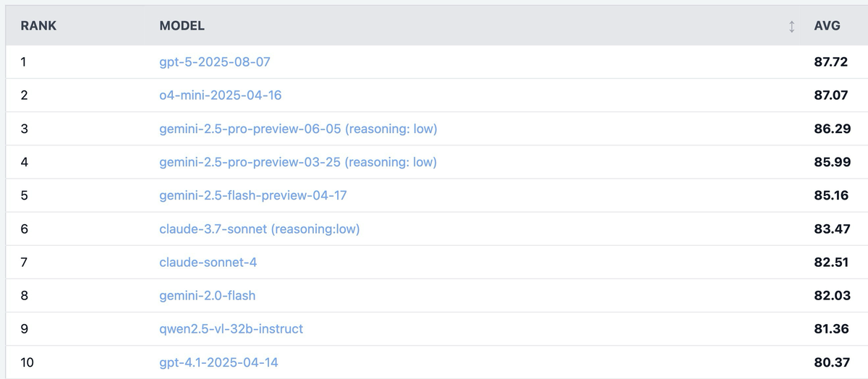Screen dimensions: 868x379
Task: Click rank number 1 cell
Action: (24, 62)
